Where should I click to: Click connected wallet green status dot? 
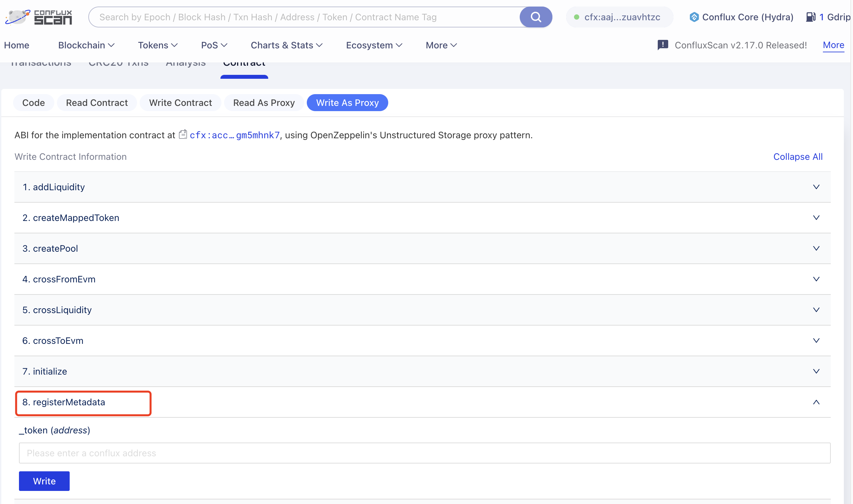tap(576, 17)
